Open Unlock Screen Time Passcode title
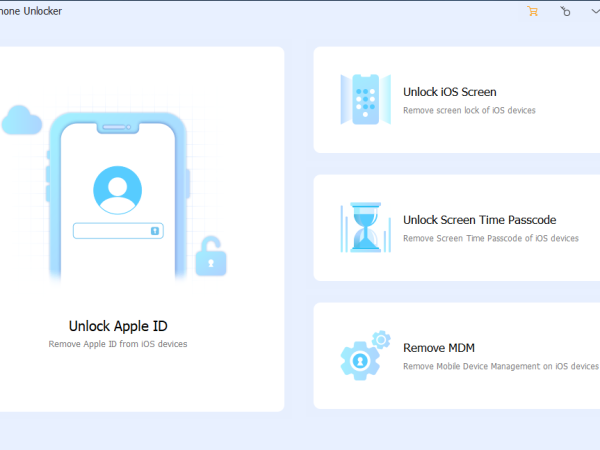The height and width of the screenshot is (450, 600). point(479,220)
